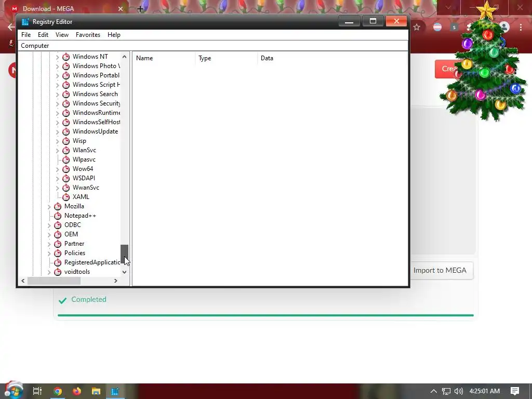Click the OEM key ornament icon
This screenshot has width=532, height=399.
tap(58, 234)
